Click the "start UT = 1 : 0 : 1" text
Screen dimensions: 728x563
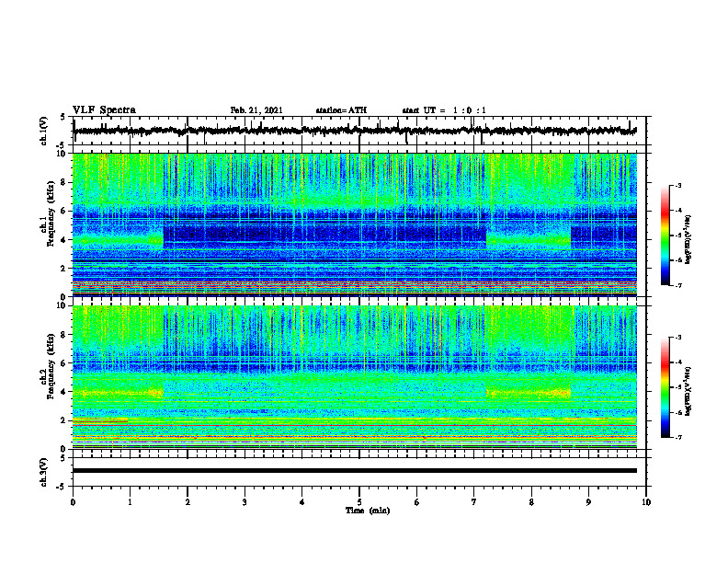pos(444,110)
